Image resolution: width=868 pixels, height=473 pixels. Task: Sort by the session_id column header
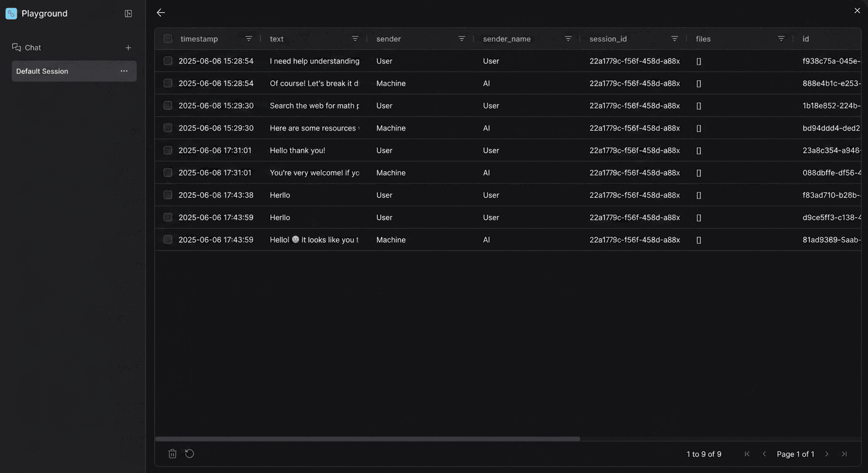pyautogui.click(x=608, y=39)
